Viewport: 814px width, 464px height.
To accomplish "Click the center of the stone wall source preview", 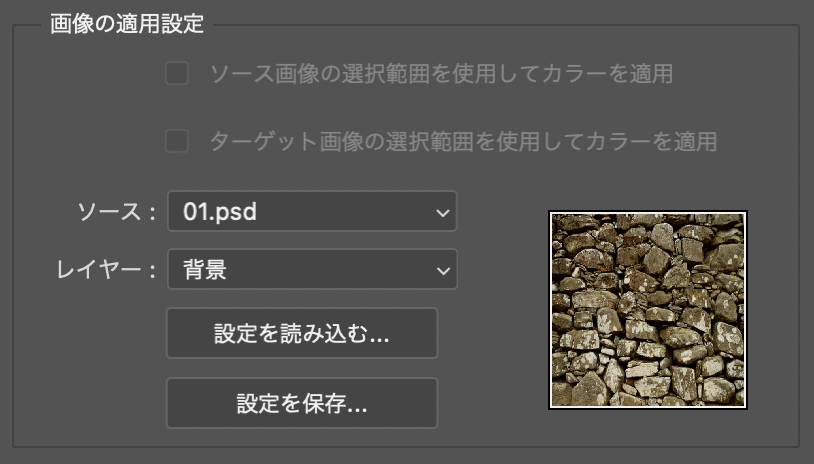I will 648,310.
